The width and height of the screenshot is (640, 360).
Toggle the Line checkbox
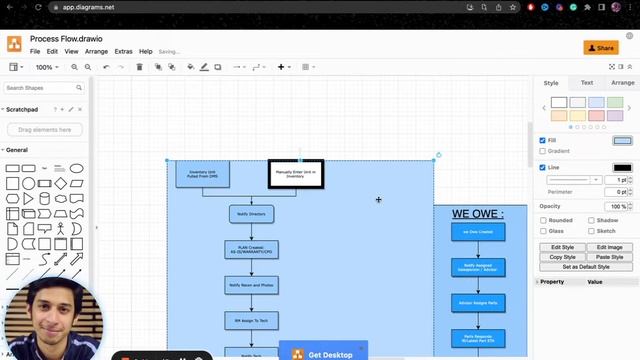tap(542, 167)
